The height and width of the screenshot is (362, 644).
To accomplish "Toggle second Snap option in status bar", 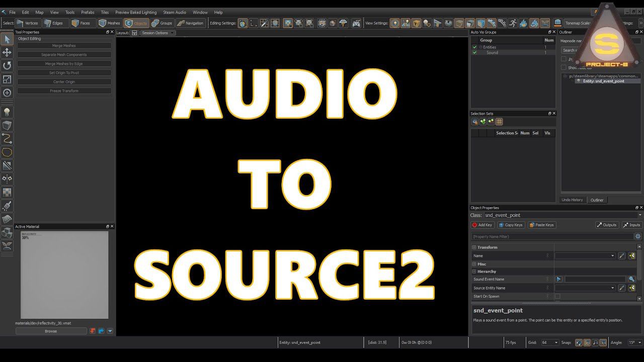I will [x=587, y=342].
